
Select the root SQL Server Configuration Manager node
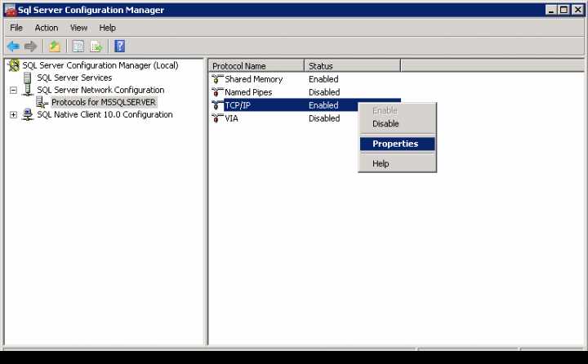click(x=100, y=65)
